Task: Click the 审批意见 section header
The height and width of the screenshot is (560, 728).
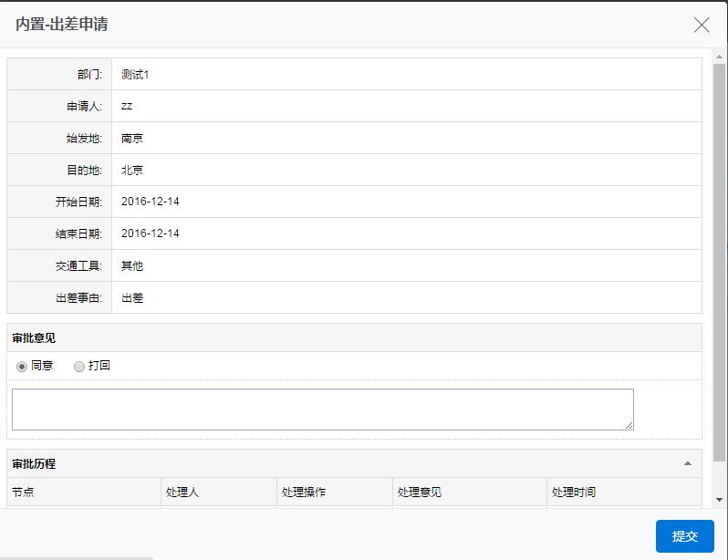Action: (34, 338)
